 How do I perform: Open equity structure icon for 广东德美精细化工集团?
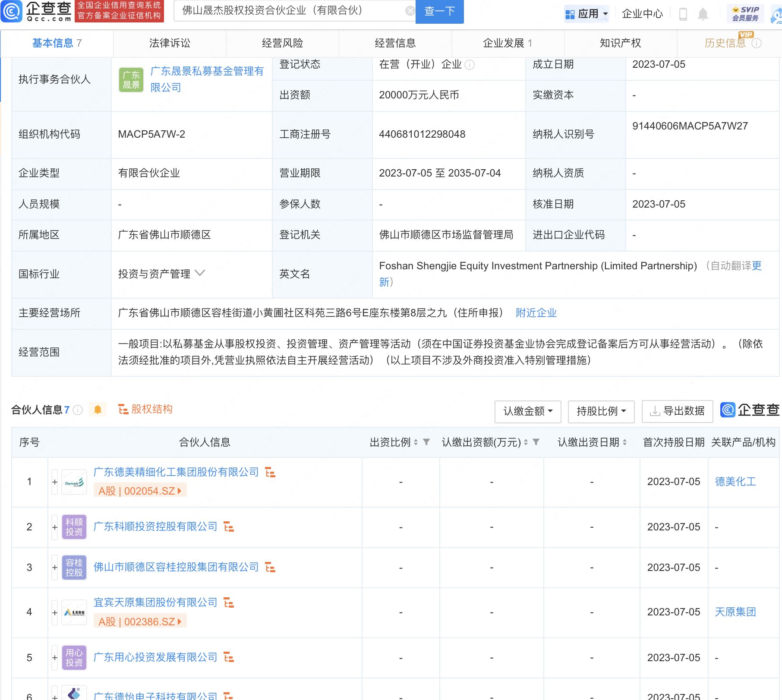click(x=270, y=472)
